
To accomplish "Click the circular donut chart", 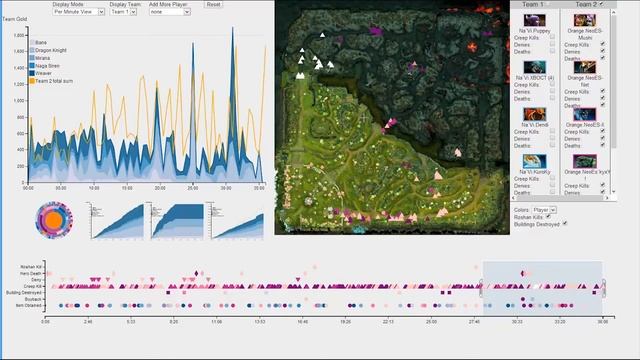I will [x=54, y=220].
